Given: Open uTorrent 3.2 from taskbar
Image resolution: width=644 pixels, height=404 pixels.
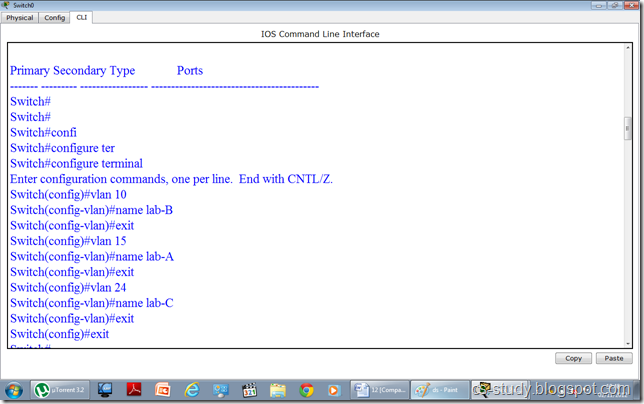Looking at the screenshot, I should [60, 390].
